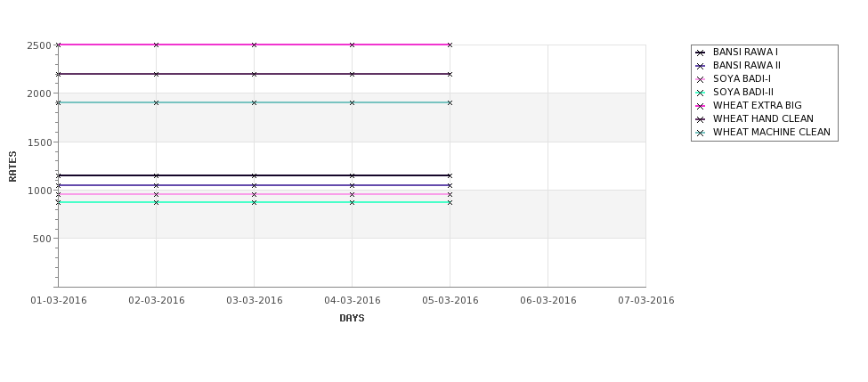Click WHEAT MACHINE CLEAN point on 04-03-2016
The height and width of the screenshot is (382, 868).
pyautogui.click(x=352, y=102)
